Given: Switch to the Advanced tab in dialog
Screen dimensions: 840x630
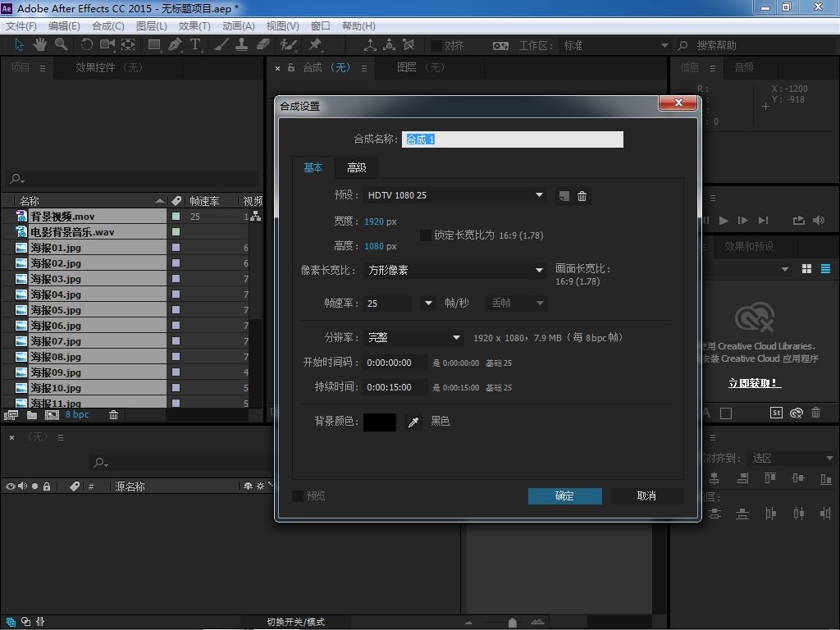Looking at the screenshot, I should click(356, 167).
